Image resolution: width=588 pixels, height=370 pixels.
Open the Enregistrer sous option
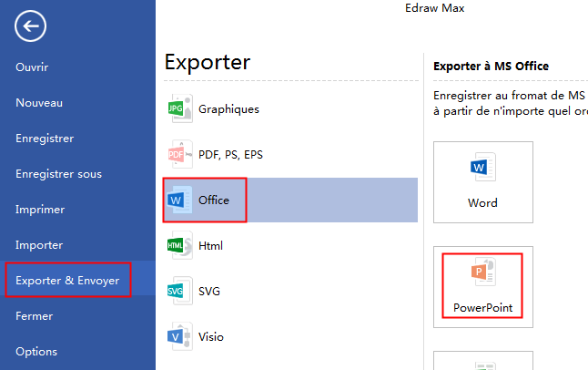pyautogui.click(x=58, y=174)
